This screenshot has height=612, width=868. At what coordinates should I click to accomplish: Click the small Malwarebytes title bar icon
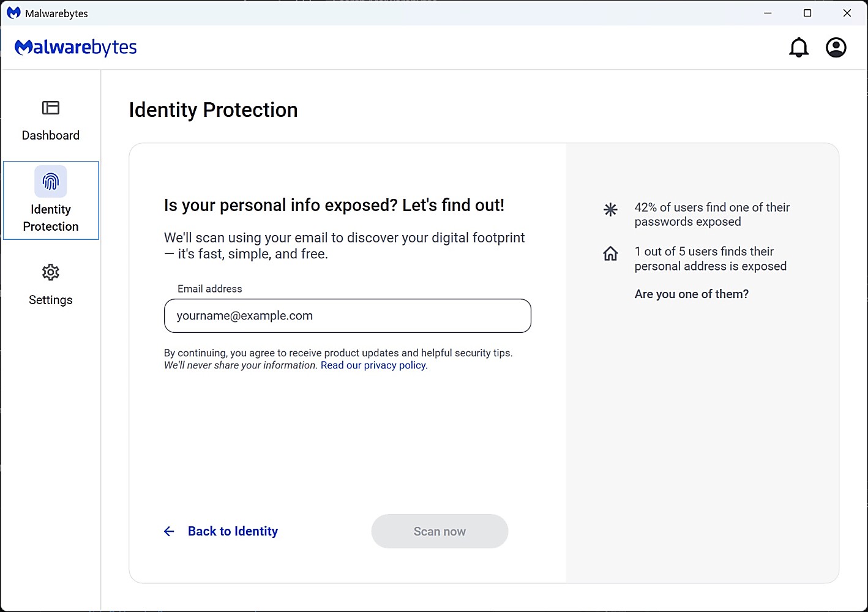[x=13, y=13]
